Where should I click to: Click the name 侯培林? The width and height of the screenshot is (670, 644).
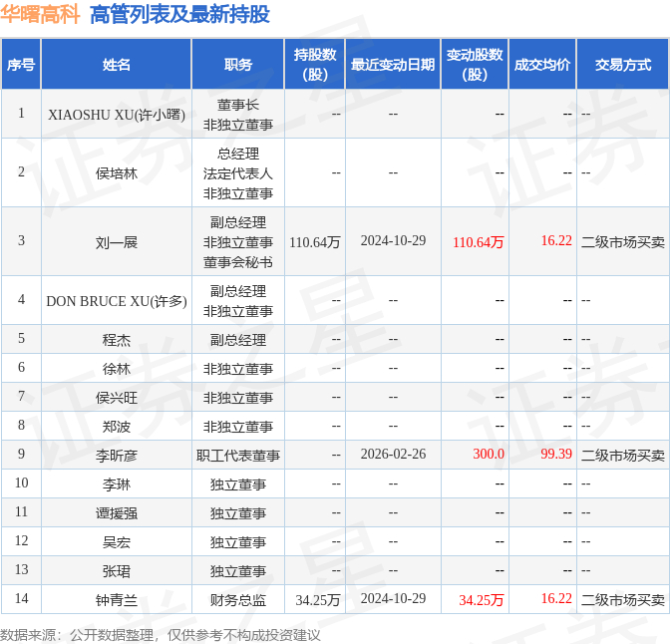(117, 173)
